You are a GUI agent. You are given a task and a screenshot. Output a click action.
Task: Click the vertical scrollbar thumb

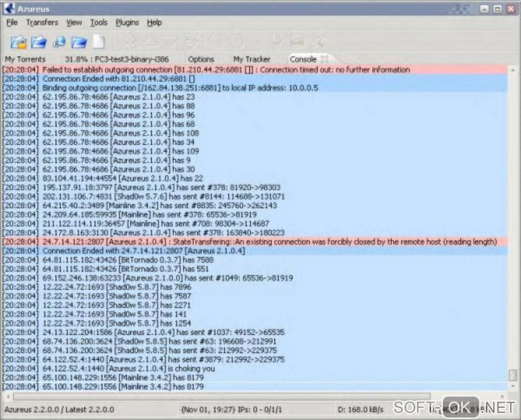tap(513, 375)
